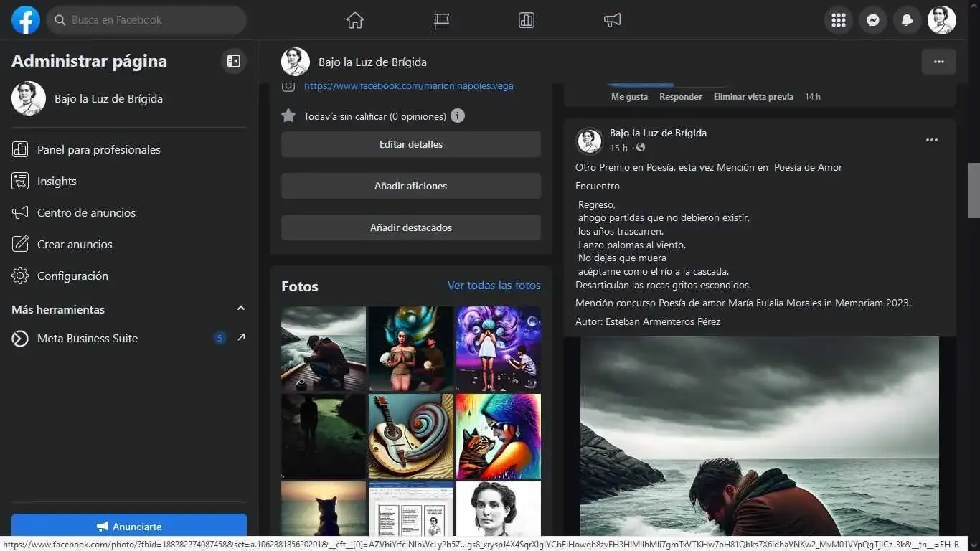Open the facebook.com profile URL link
This screenshot has width=980, height=551.
(x=409, y=86)
